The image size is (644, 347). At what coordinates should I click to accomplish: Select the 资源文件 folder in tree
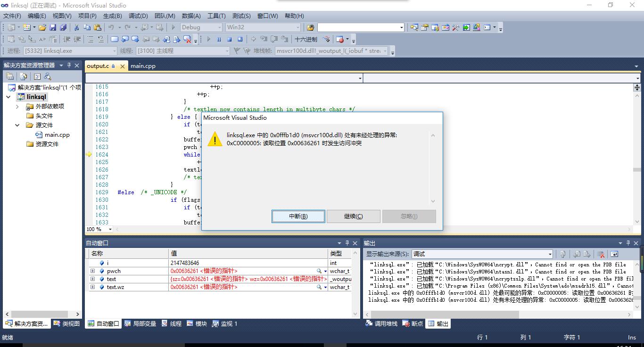point(47,144)
